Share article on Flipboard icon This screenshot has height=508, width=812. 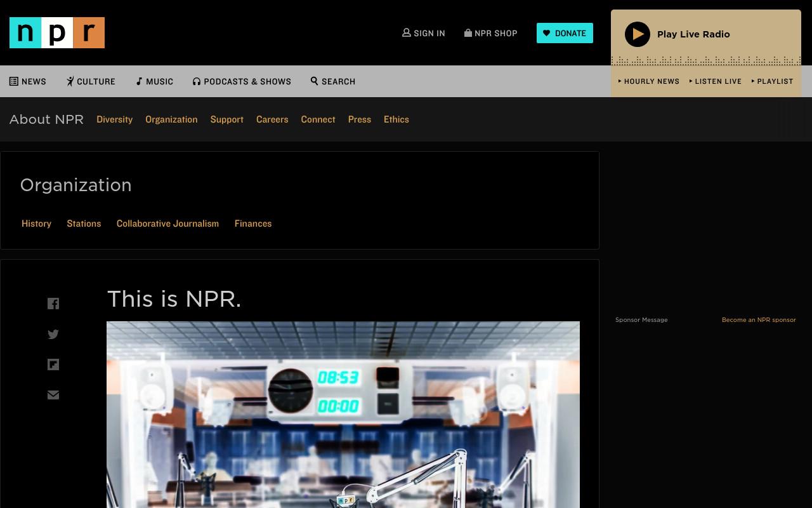[x=53, y=364]
